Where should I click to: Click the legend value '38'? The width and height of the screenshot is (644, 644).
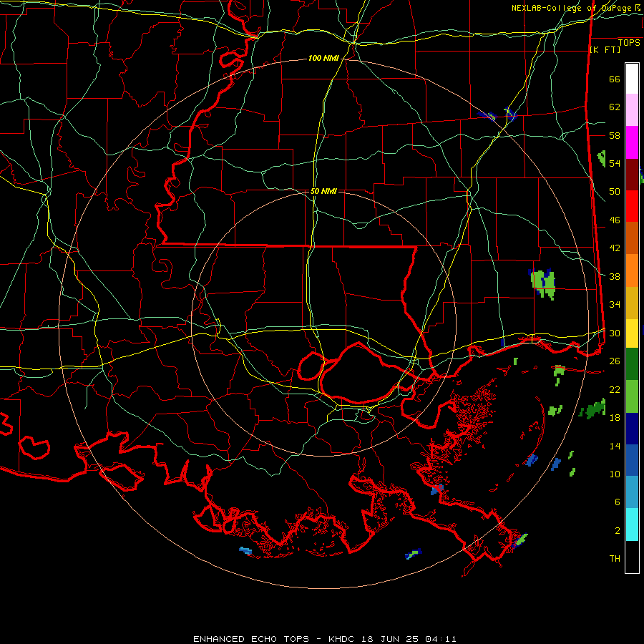[x=615, y=277]
